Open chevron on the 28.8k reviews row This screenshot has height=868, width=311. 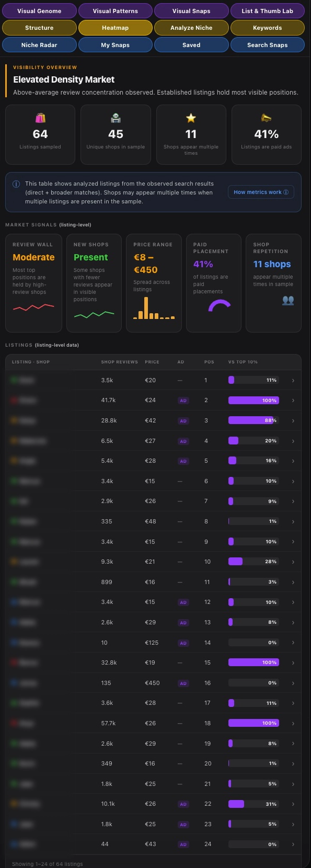[x=293, y=421]
